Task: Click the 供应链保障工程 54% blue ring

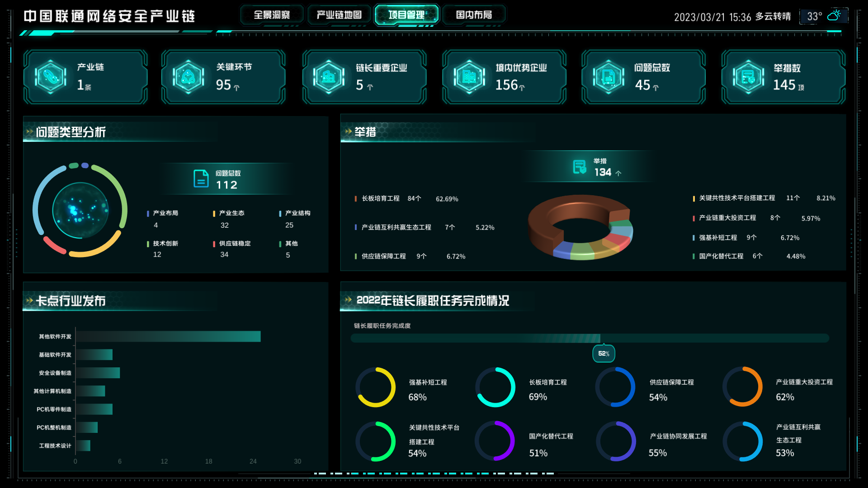Action: (615, 387)
